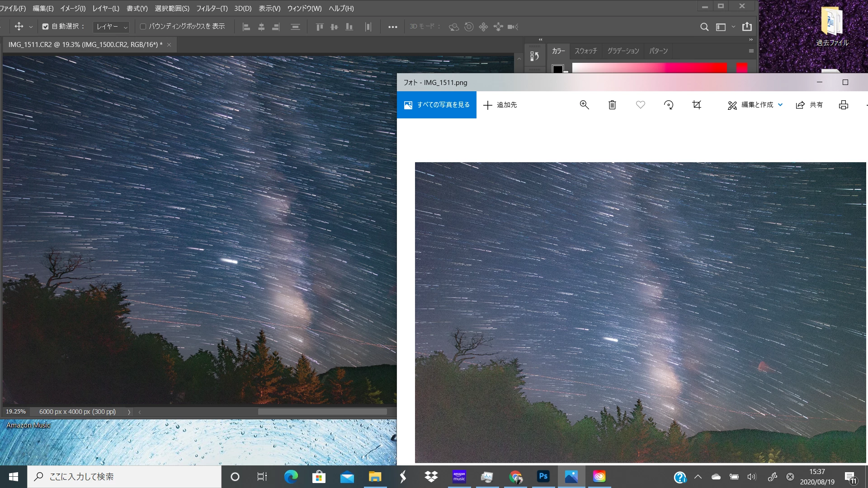Switch to the スウォッチ tab

coord(585,51)
